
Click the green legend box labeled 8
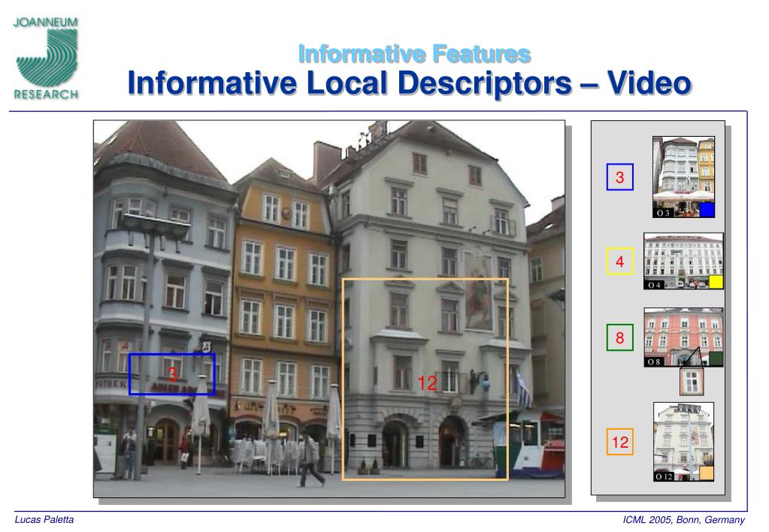tap(620, 337)
